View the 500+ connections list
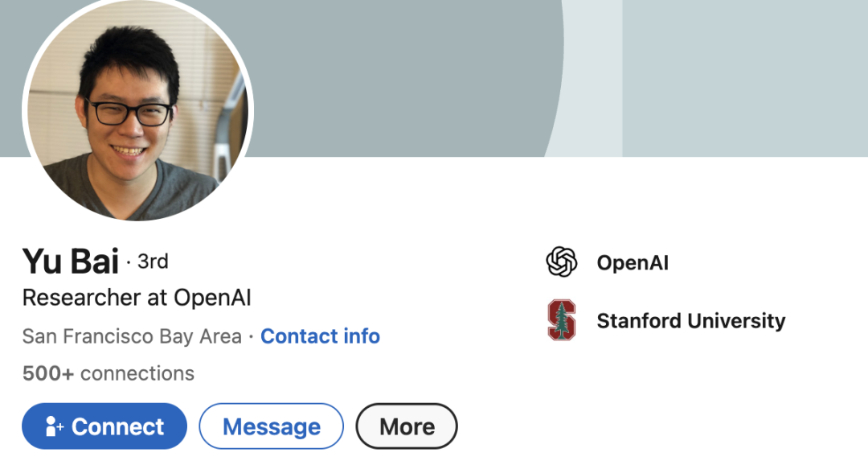 point(108,373)
